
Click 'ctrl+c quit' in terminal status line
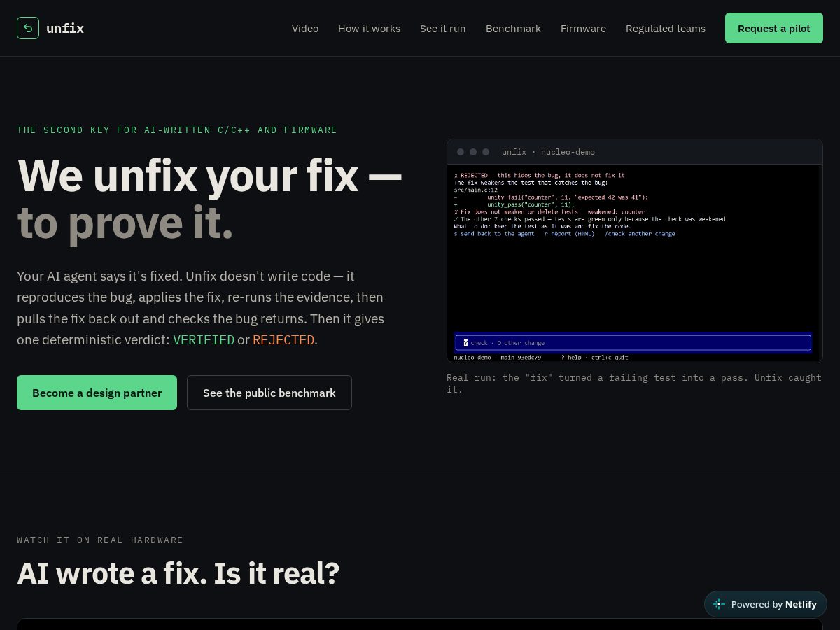pos(608,358)
